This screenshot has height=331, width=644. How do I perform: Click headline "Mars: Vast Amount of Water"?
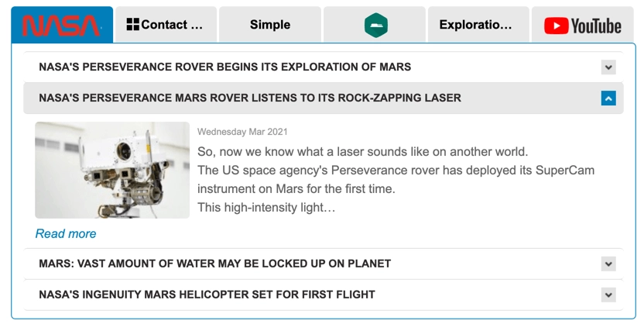pos(214,264)
